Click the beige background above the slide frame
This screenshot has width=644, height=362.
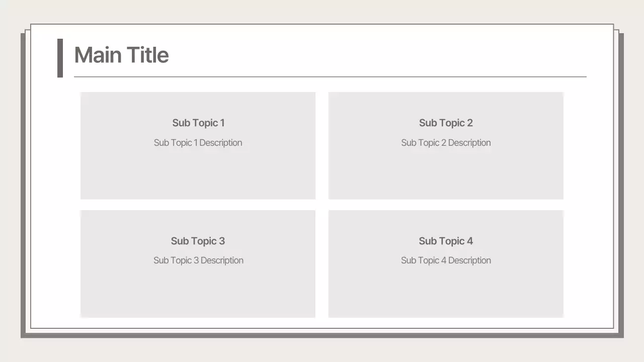tap(322, 11)
